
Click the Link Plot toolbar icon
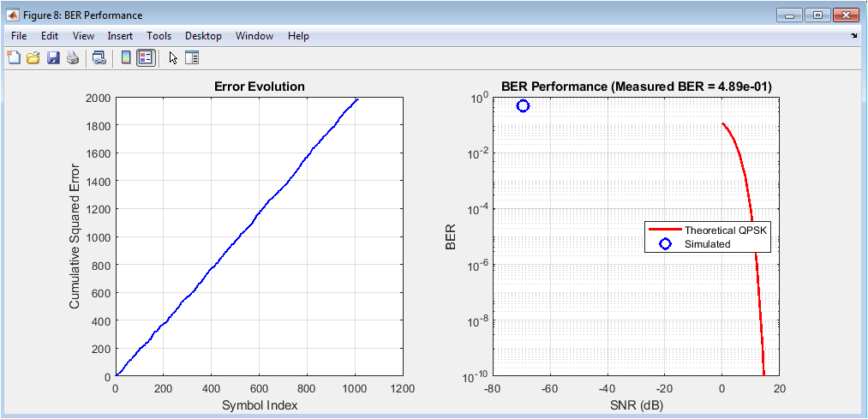(99, 58)
